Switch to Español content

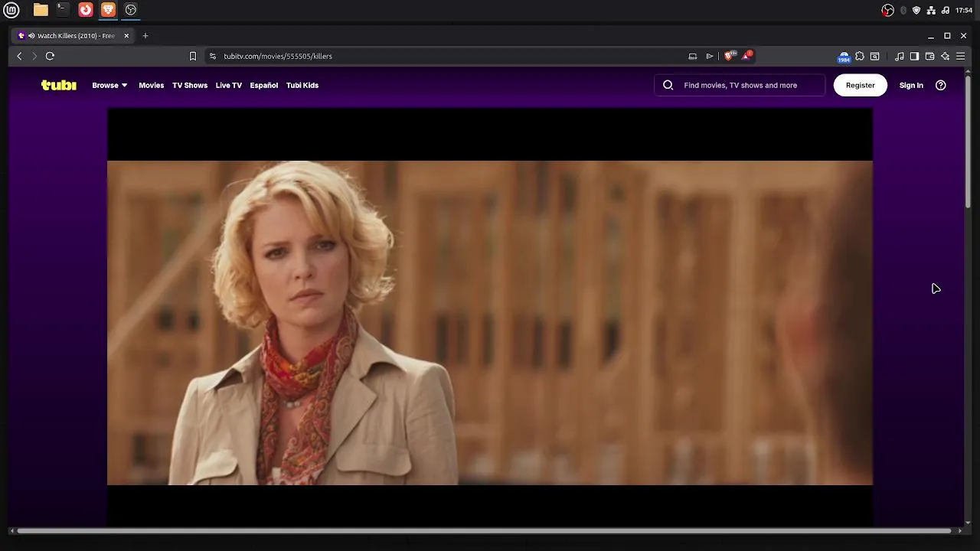(263, 85)
